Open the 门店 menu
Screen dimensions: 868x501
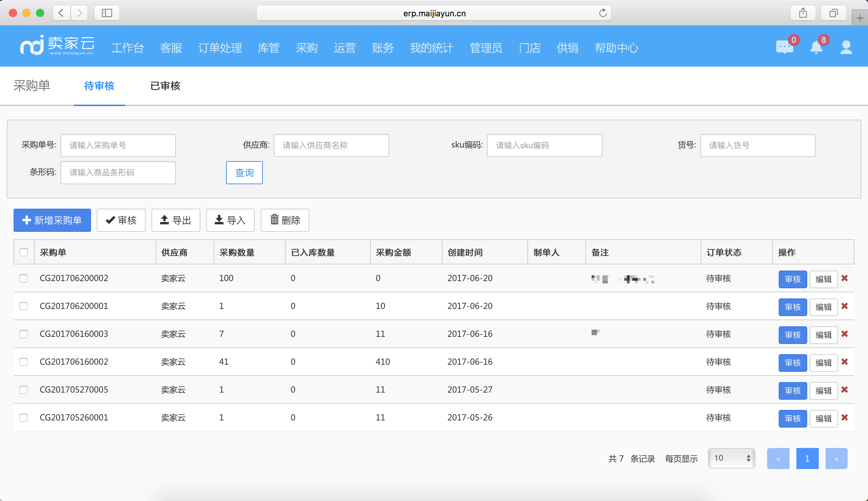[x=530, y=48]
